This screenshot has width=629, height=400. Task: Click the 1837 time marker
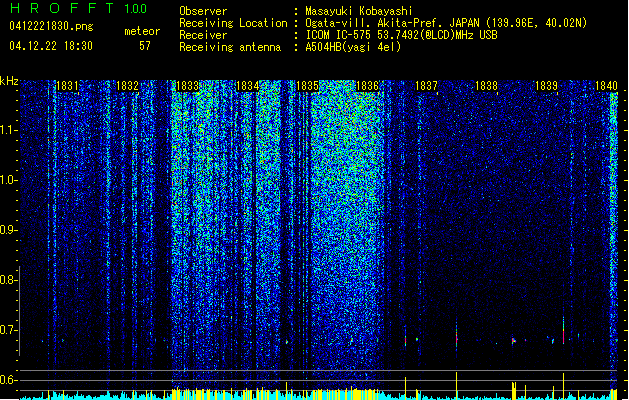[426, 86]
